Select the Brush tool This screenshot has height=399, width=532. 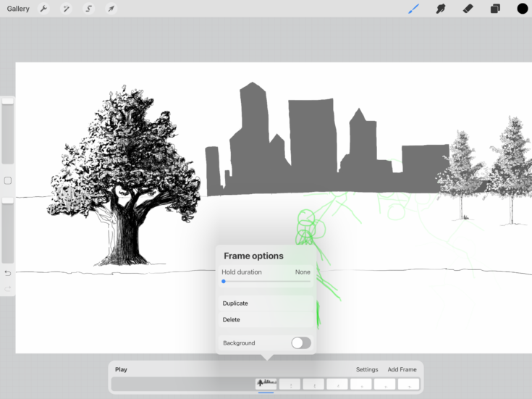pyautogui.click(x=414, y=9)
